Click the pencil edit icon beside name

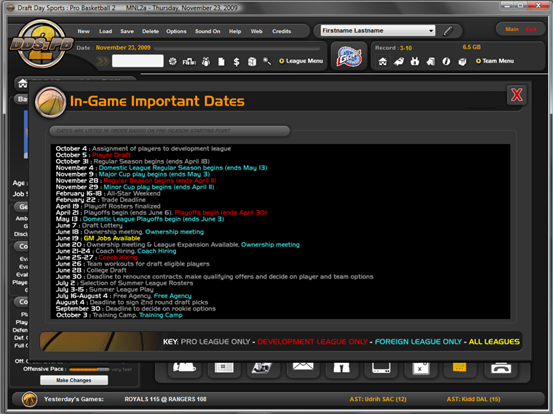coord(448,31)
